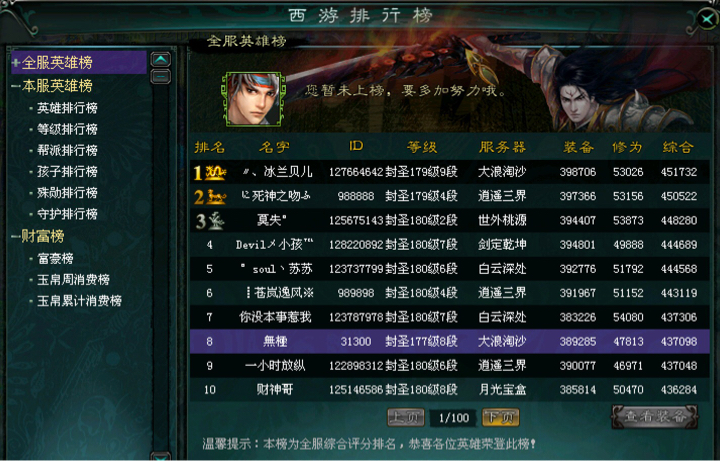Select 富豪榜 in the sidebar

pyautogui.click(x=55, y=259)
